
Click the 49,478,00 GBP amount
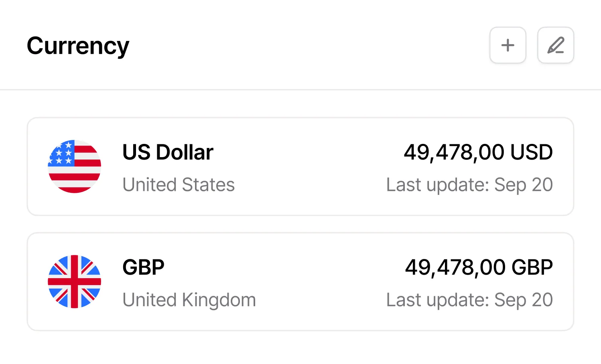pos(479,267)
